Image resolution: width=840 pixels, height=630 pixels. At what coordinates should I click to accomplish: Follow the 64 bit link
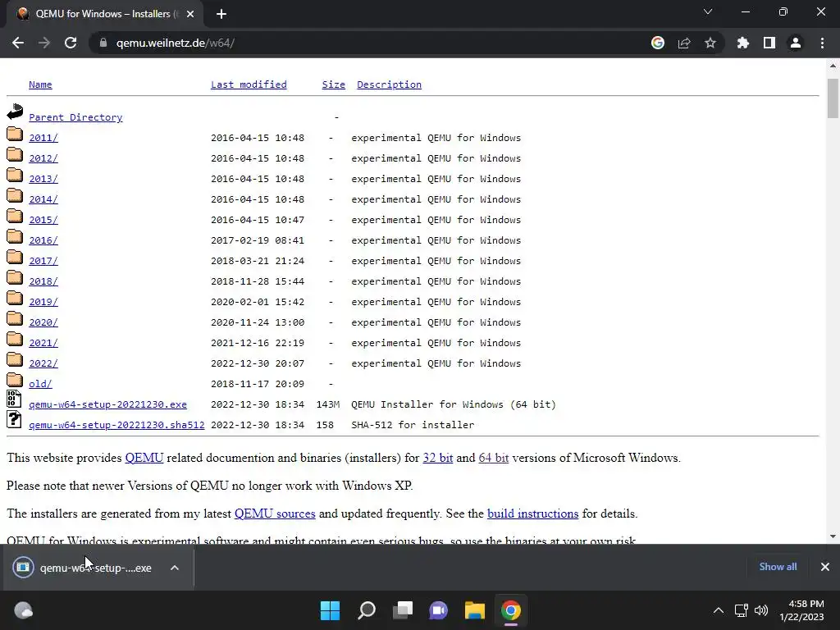tap(493, 458)
